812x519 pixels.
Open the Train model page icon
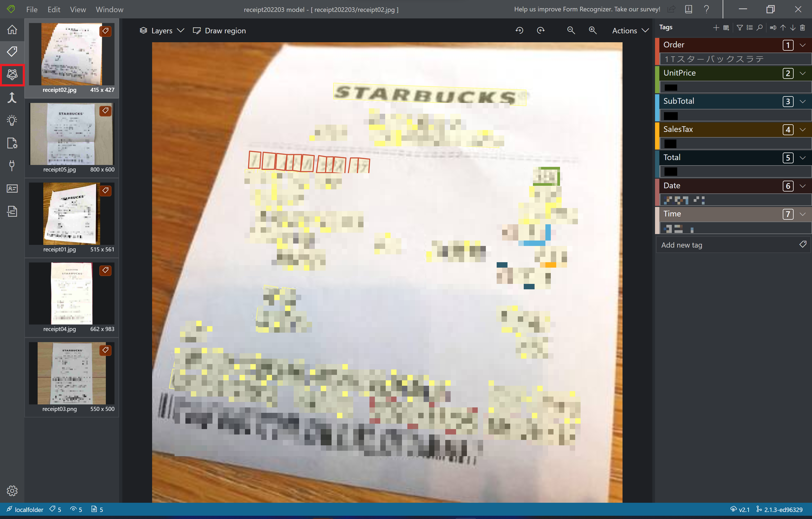point(12,74)
